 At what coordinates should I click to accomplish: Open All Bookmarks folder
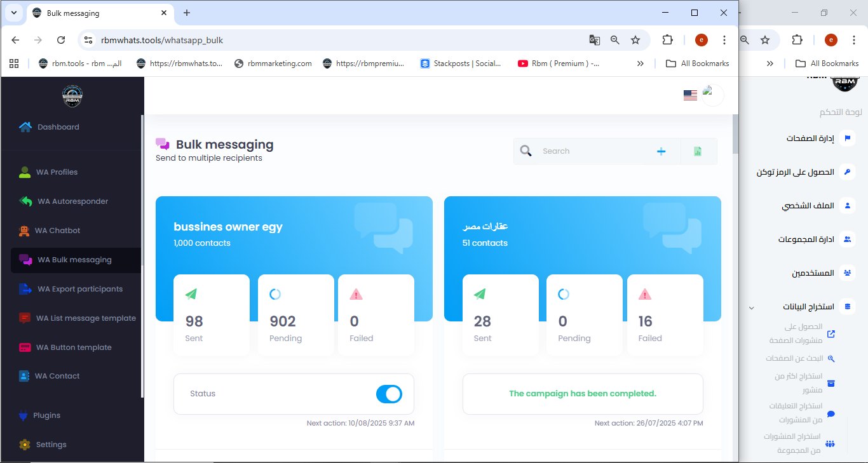[697, 64]
